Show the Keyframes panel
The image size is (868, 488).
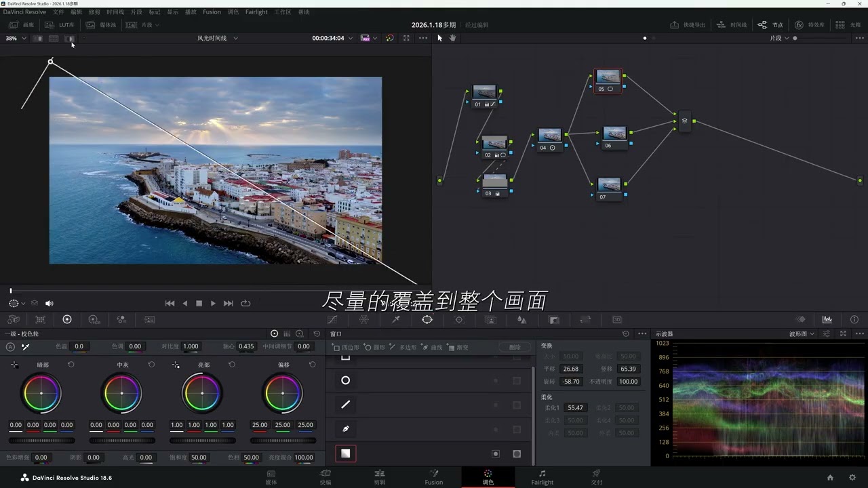pyautogui.click(x=801, y=319)
